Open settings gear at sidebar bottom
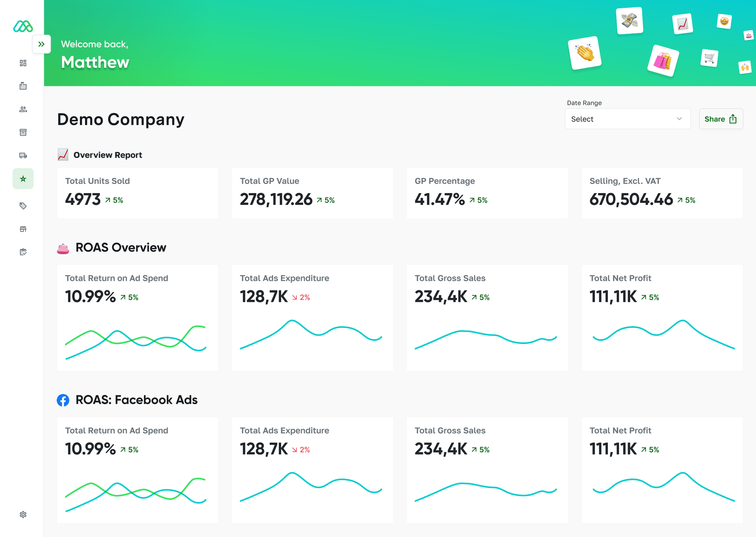 (x=23, y=515)
